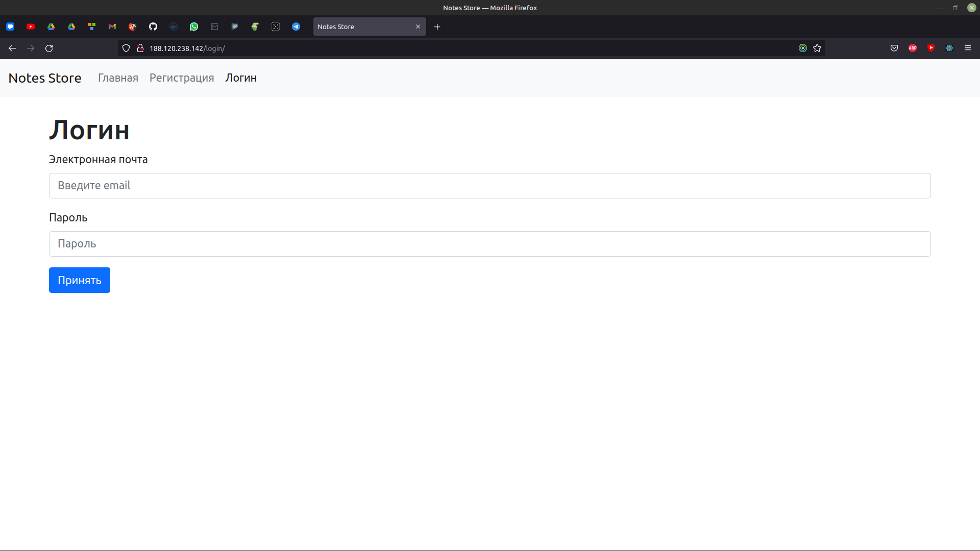This screenshot has width=980, height=551.
Task: Focus the Введите email input field
Action: tap(489, 186)
